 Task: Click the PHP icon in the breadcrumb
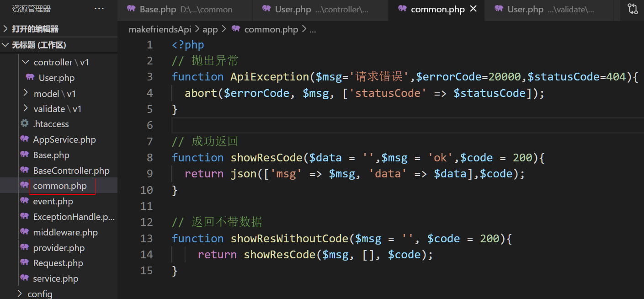236,29
